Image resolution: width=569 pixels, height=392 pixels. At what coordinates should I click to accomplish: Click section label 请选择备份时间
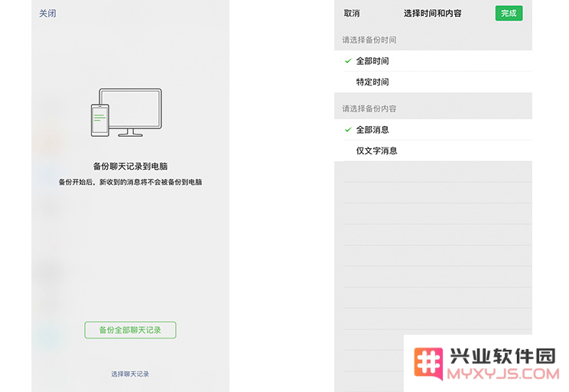[x=369, y=40]
